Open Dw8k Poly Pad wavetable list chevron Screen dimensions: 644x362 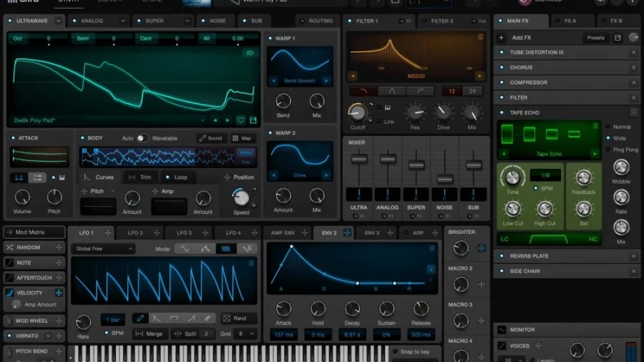pos(202,120)
